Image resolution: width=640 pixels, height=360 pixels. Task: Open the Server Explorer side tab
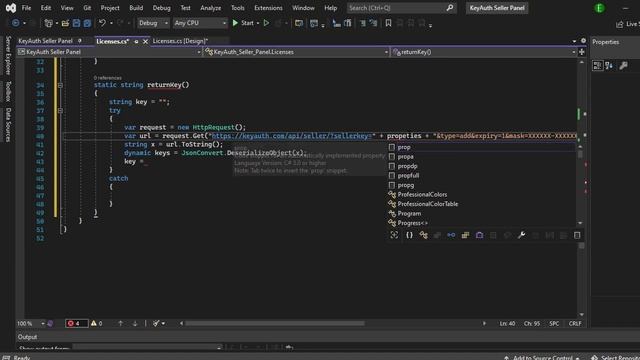point(8,55)
